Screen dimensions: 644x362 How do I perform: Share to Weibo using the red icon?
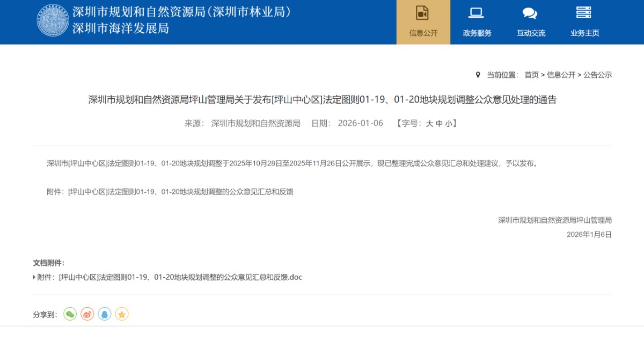pyautogui.click(x=87, y=314)
